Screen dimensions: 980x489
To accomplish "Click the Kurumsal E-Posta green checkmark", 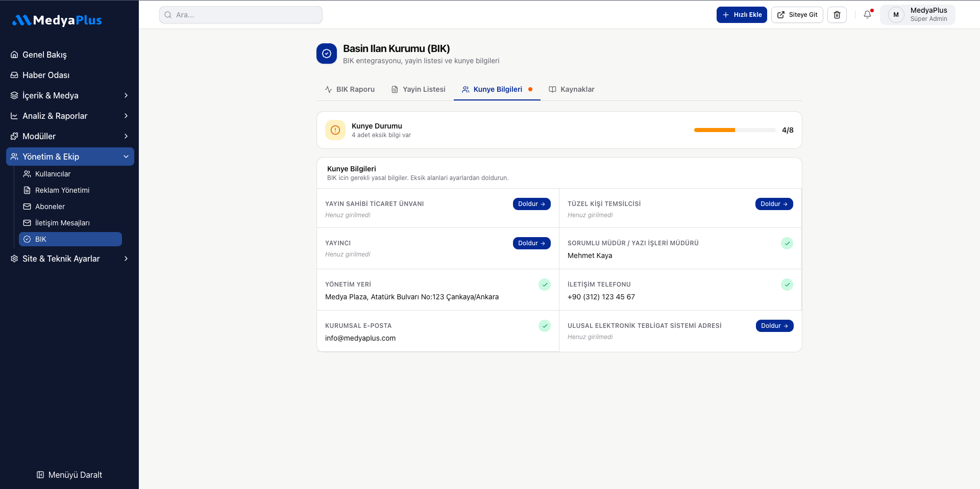I will click(545, 326).
